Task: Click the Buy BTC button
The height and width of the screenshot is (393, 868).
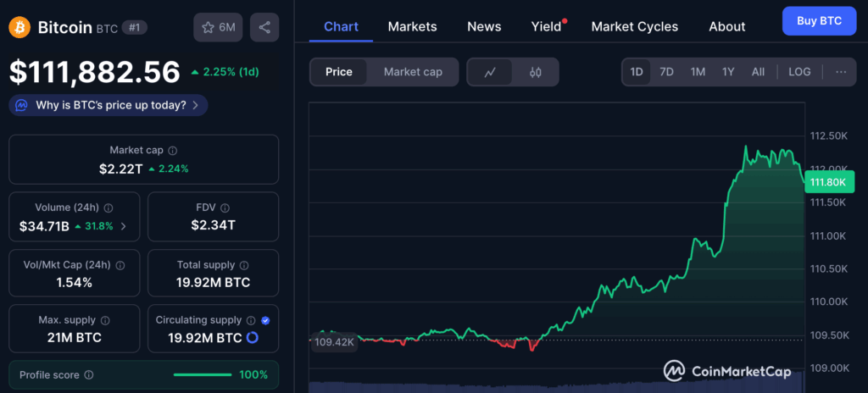Action: (x=819, y=20)
